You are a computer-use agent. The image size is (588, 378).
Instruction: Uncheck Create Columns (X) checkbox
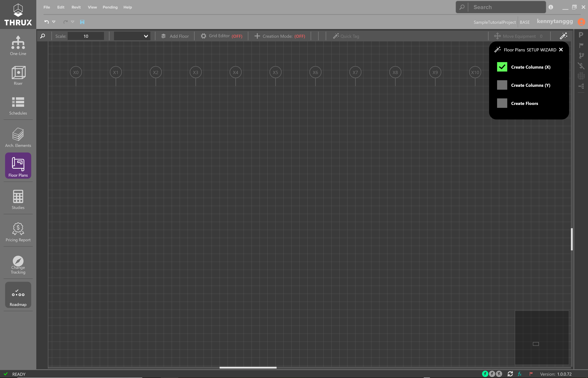pos(502,67)
